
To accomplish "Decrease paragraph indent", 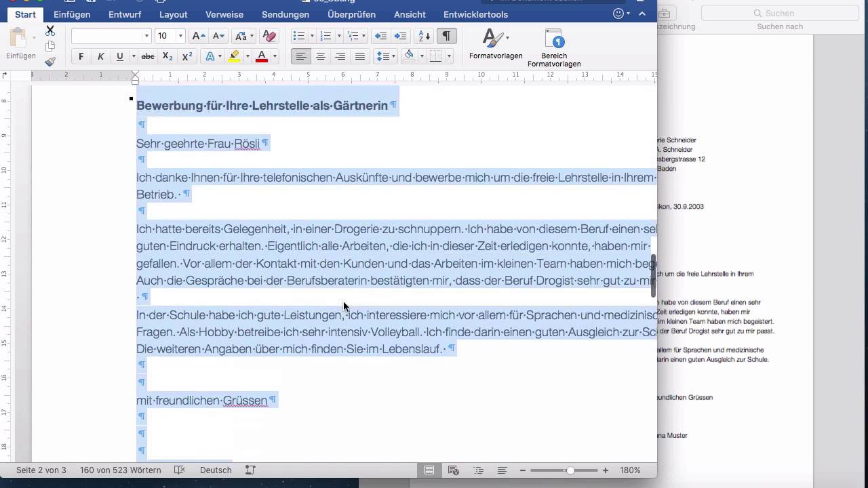I will point(381,36).
